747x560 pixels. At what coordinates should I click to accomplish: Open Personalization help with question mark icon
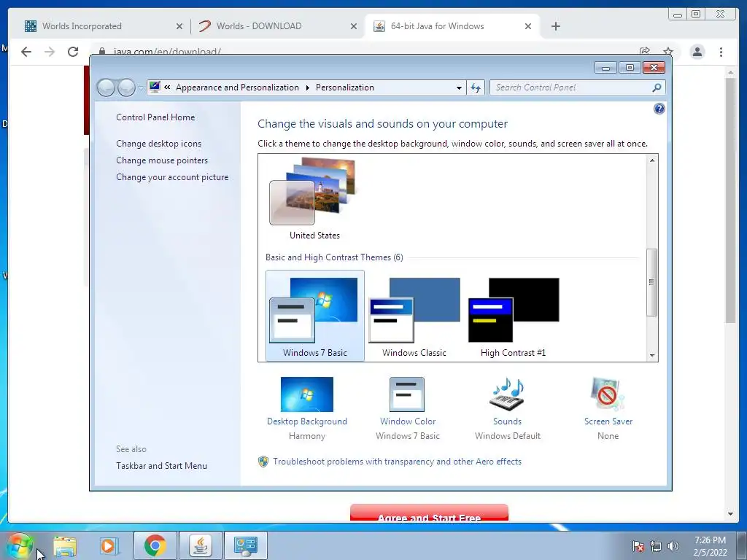point(659,109)
